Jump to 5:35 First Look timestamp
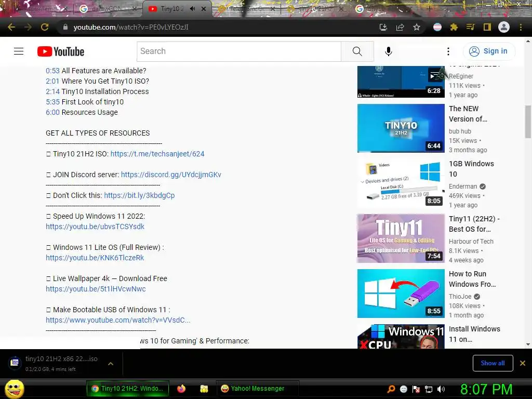The height and width of the screenshot is (399, 532). tap(52, 102)
